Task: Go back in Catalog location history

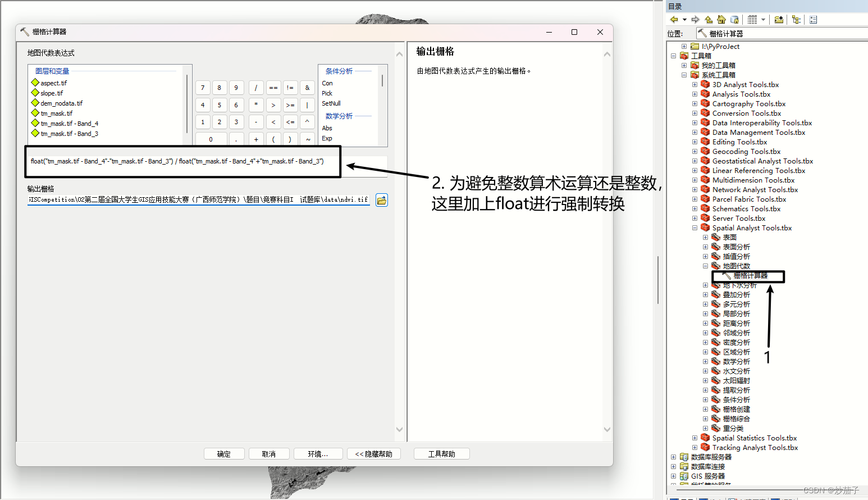Action: [674, 20]
